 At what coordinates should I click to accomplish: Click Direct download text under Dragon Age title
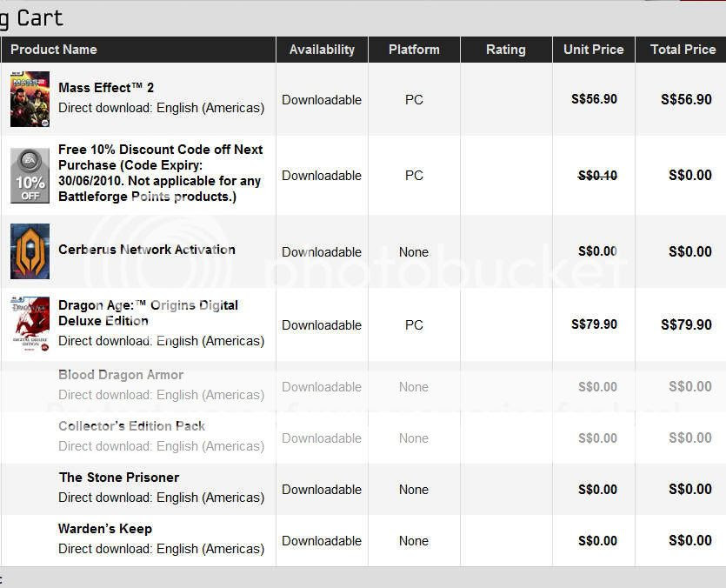point(161,341)
